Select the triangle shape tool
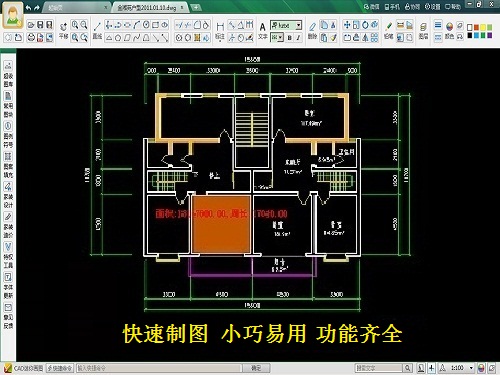The image size is (500, 375). coord(109,37)
